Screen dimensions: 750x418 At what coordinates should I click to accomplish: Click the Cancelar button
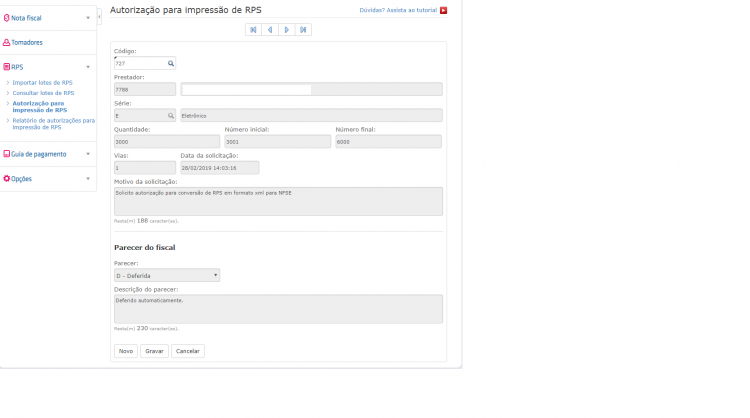(x=188, y=351)
